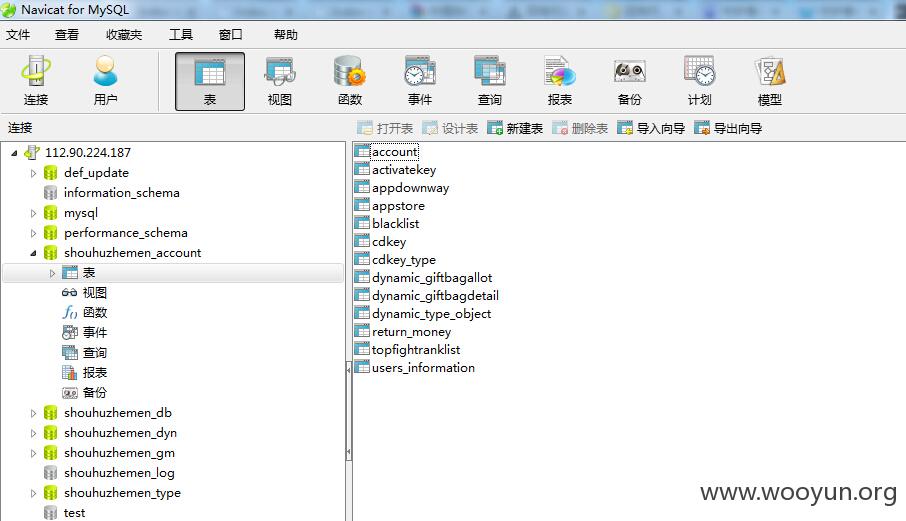Open the 报表 (Report) toolbar icon
Viewport: 906px width, 521px height.
click(x=560, y=81)
